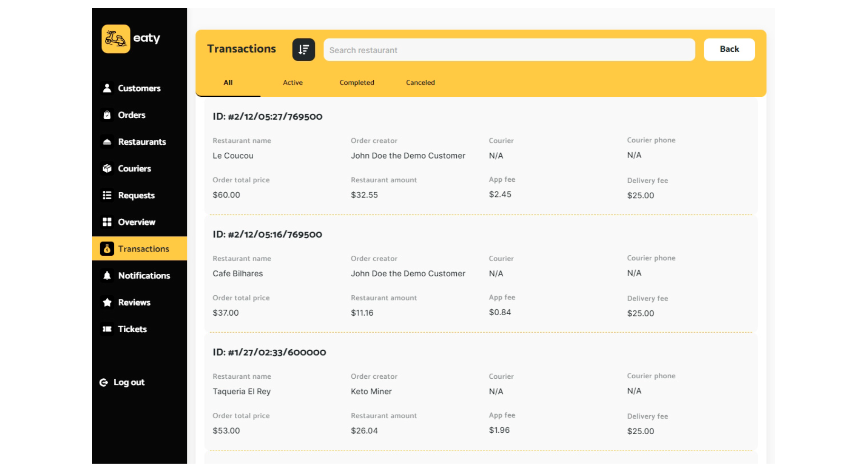The image size is (868, 467).
Task: Click the eaty scooter logo icon
Action: (116, 39)
